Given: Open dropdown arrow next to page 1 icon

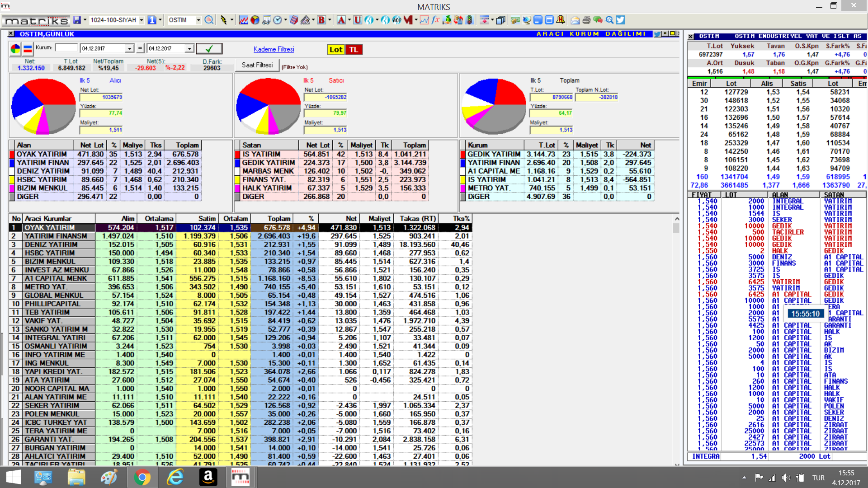Looking at the screenshot, I should click(x=160, y=20).
